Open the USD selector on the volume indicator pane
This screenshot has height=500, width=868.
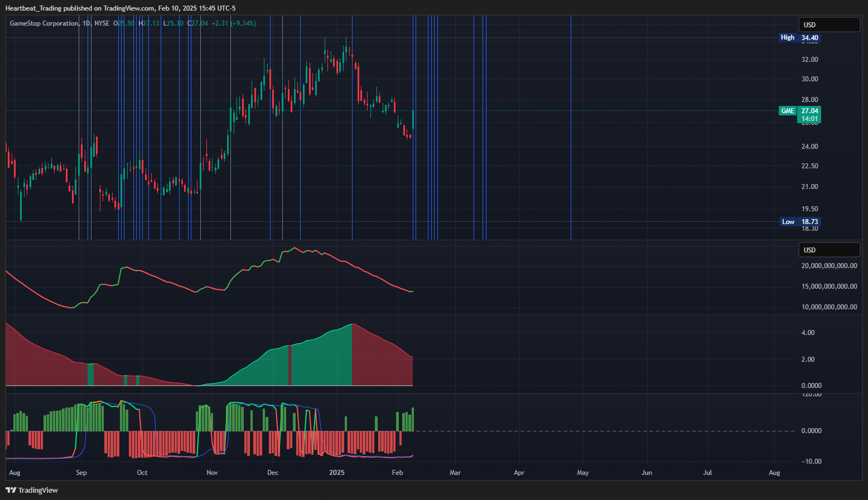(x=830, y=250)
